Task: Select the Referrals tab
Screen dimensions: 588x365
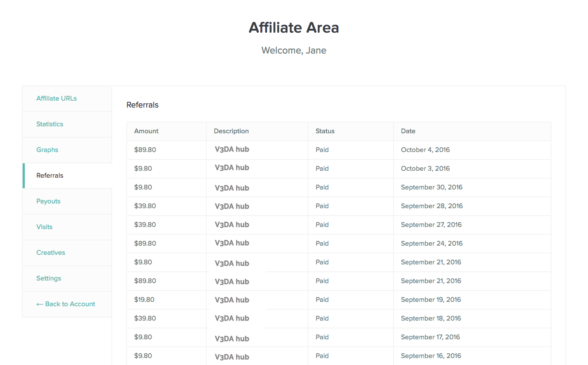Action: click(50, 176)
